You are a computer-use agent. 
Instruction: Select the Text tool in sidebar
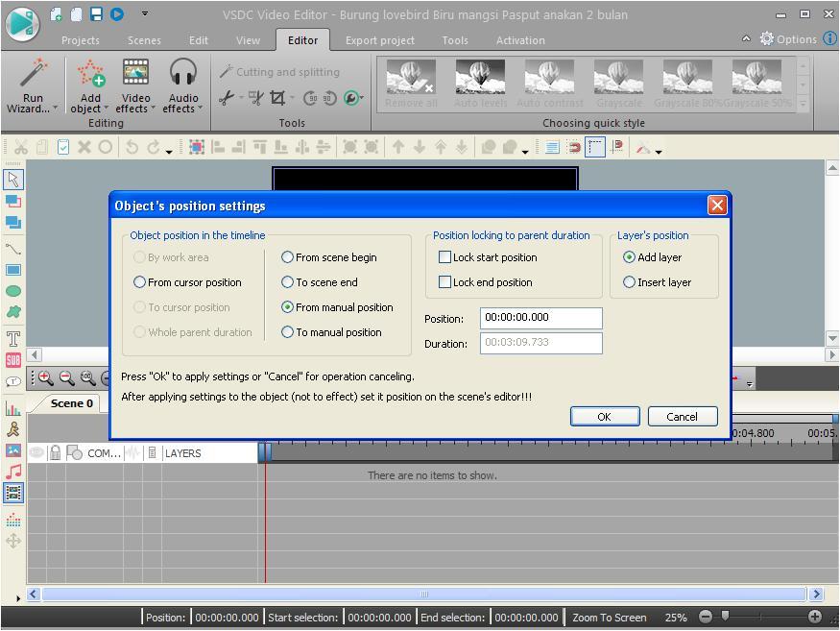point(12,339)
